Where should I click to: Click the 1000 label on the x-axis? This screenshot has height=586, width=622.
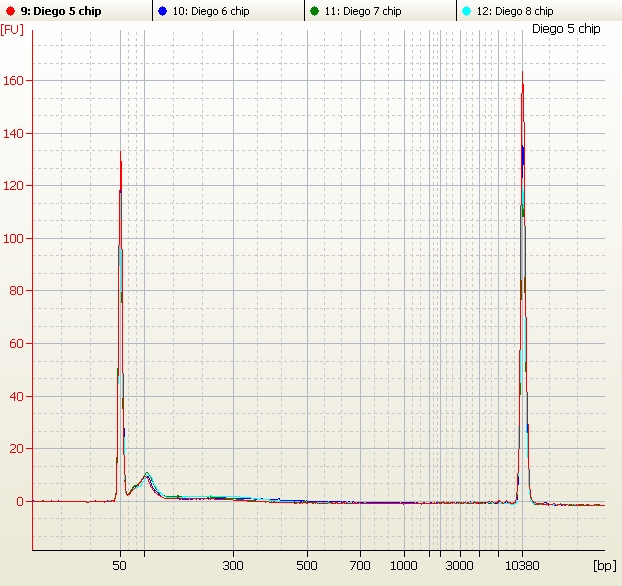tap(404, 565)
